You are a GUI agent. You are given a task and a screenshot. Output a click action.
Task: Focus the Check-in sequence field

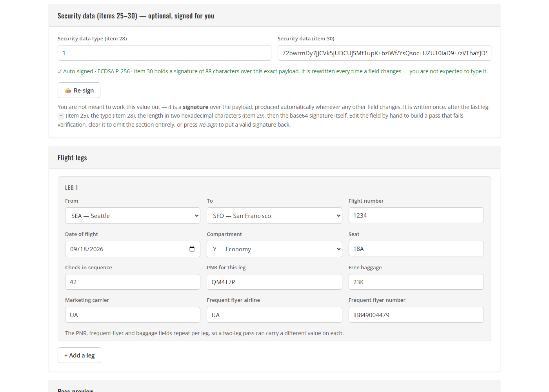pos(133,282)
